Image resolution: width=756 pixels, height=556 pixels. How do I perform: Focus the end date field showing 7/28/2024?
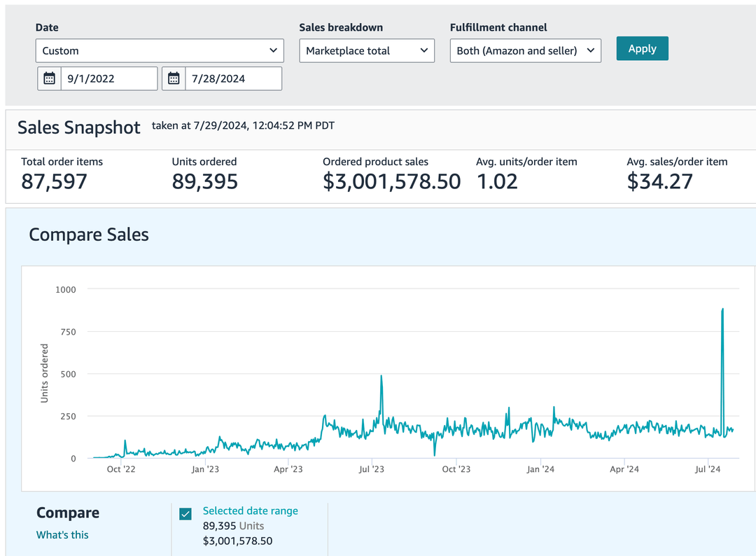pyautogui.click(x=233, y=78)
